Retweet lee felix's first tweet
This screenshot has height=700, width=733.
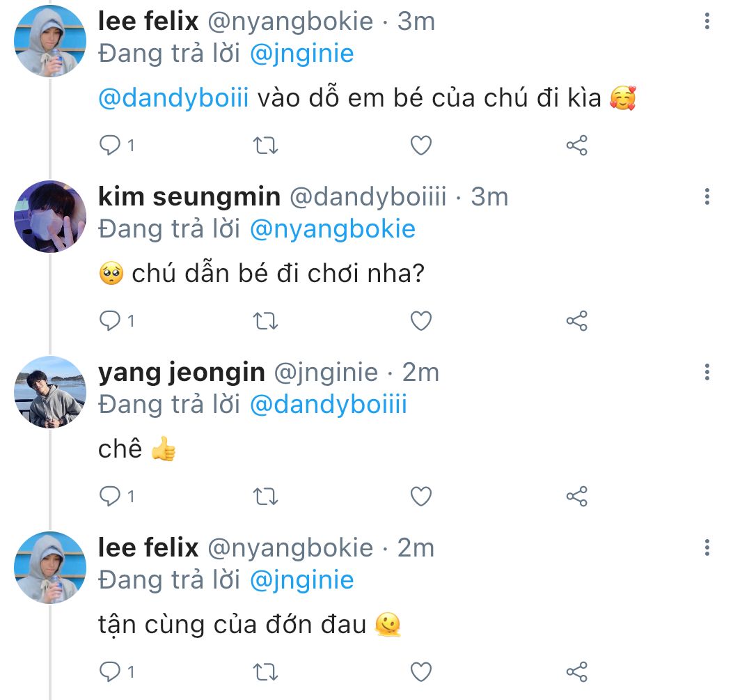(265, 145)
